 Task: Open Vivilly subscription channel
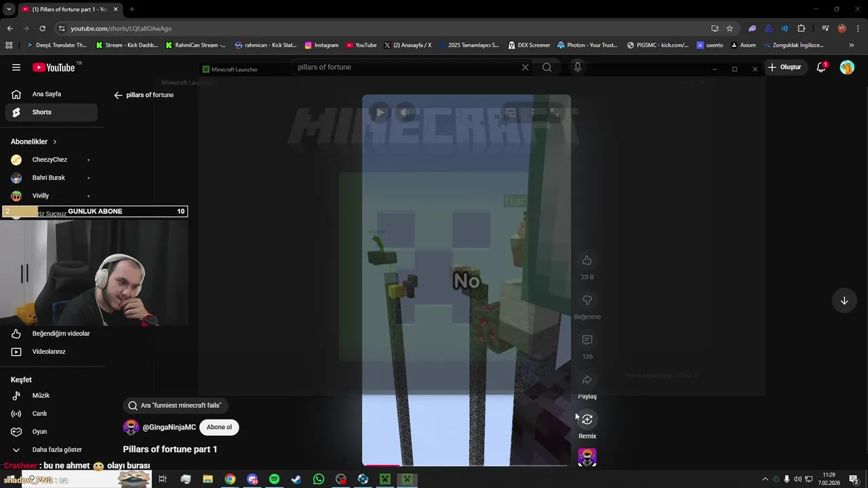[52, 196]
